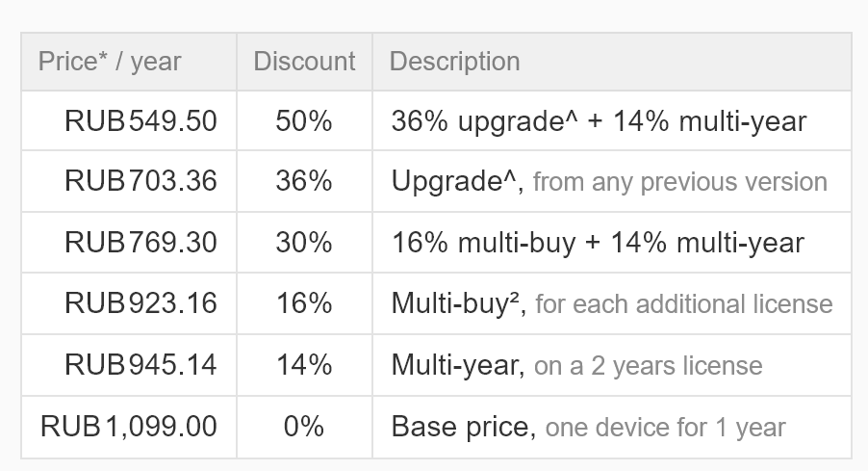
Task: Click the Discount column header
Action: coord(304,62)
